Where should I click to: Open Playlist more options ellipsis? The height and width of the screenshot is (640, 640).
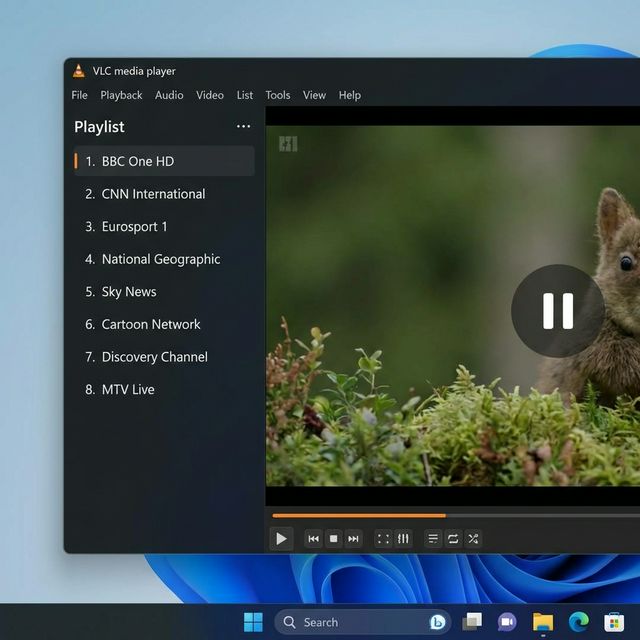pos(244,127)
